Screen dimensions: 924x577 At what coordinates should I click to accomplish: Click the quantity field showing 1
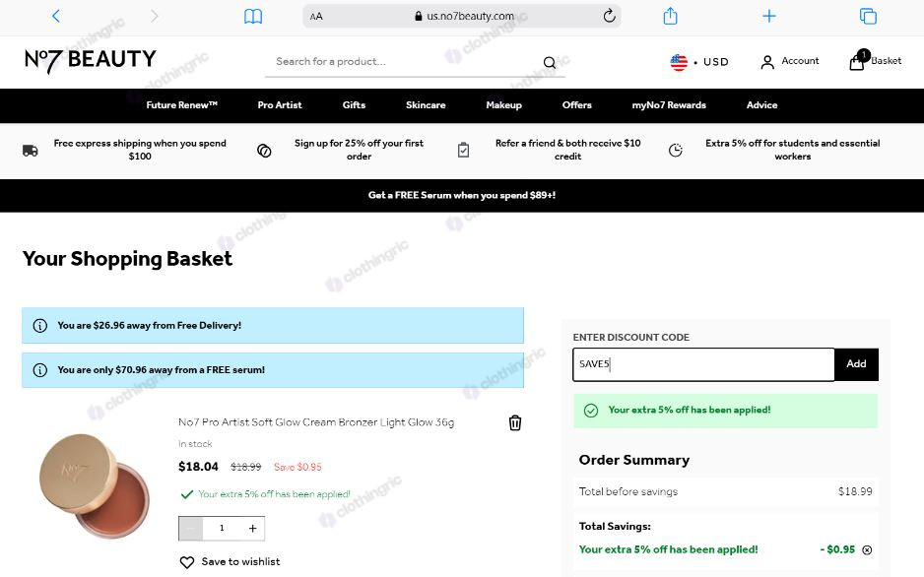click(223, 528)
